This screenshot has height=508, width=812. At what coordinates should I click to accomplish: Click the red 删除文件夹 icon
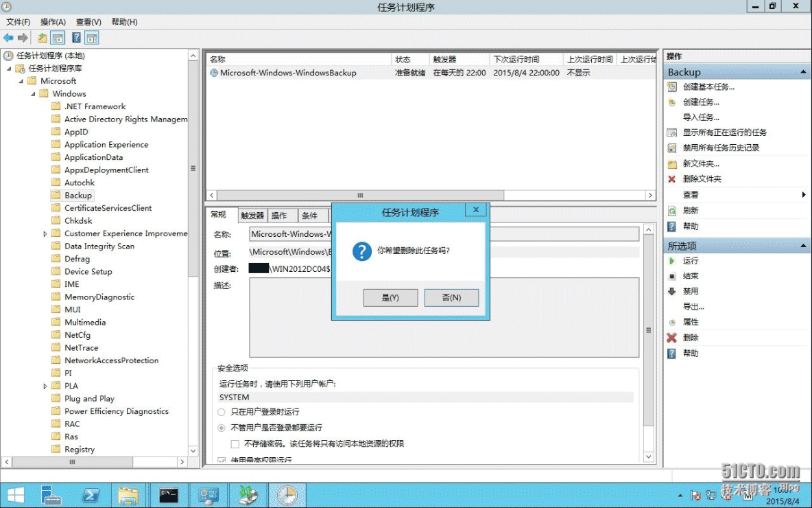click(x=671, y=179)
